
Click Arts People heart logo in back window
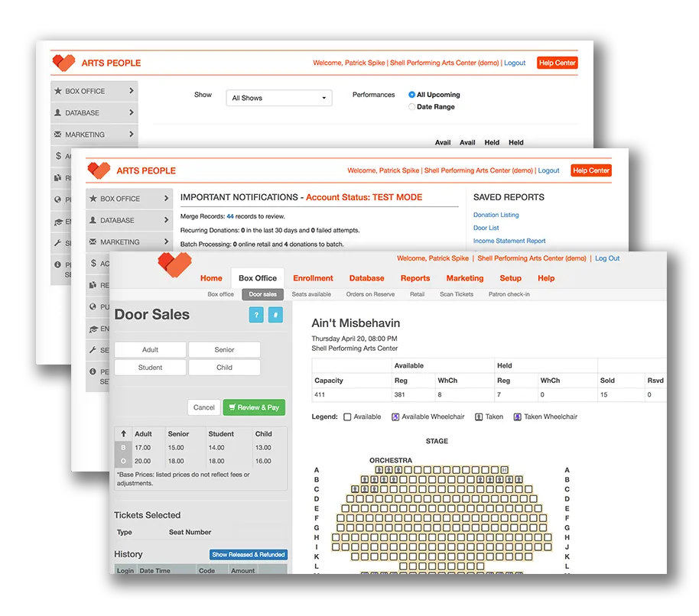click(x=63, y=63)
